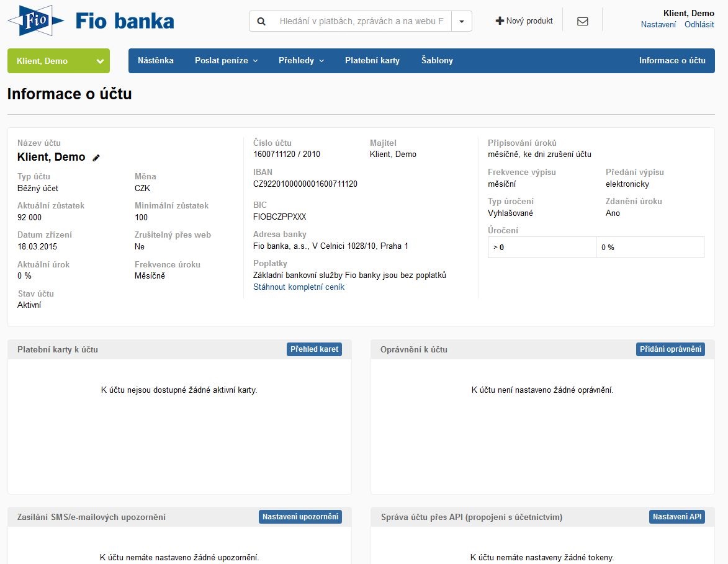Click the Přidání oprávnění button
The width and height of the screenshot is (728, 564).
(x=670, y=349)
